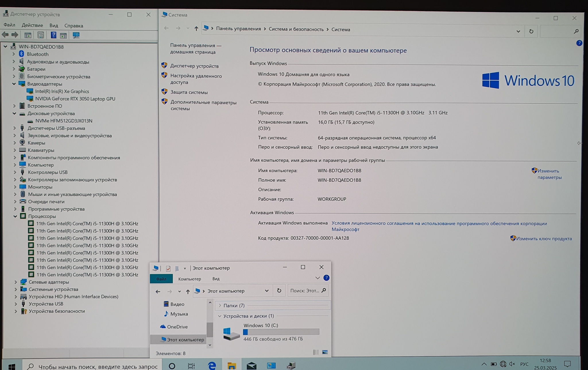Expand the Network adapters node
The image size is (588, 370).
tap(16, 282)
